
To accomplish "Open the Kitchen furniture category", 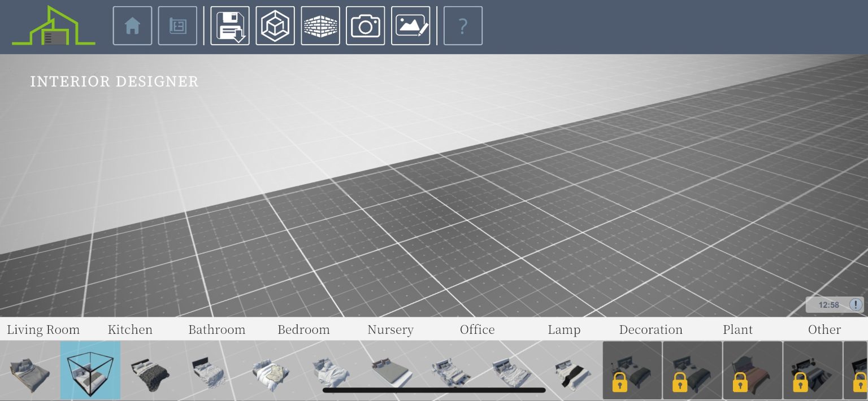I will (x=130, y=329).
